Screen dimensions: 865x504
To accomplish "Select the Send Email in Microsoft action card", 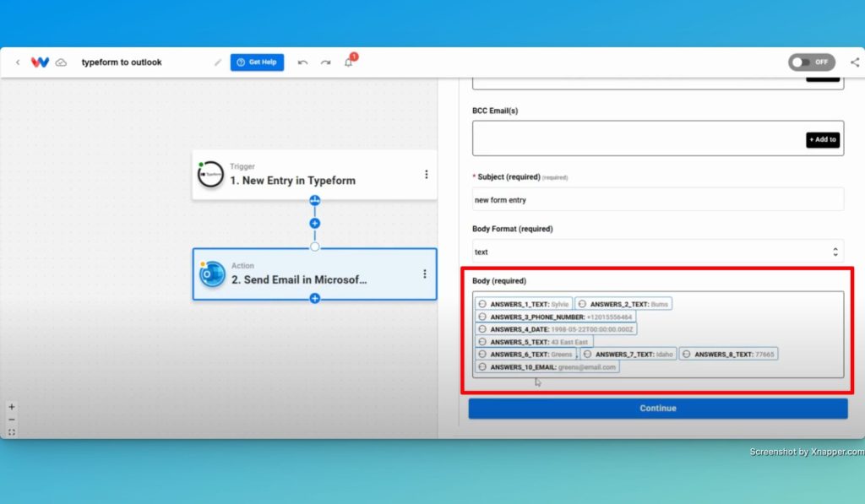I will coord(314,274).
